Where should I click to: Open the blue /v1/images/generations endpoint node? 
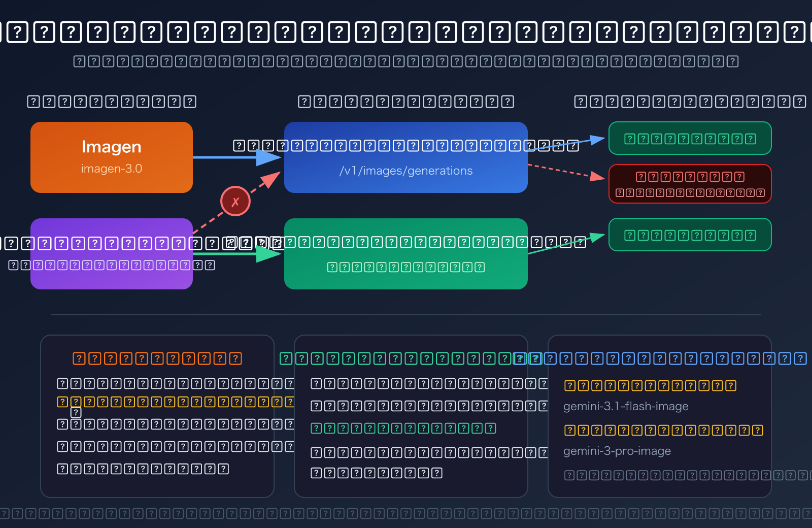click(x=406, y=157)
